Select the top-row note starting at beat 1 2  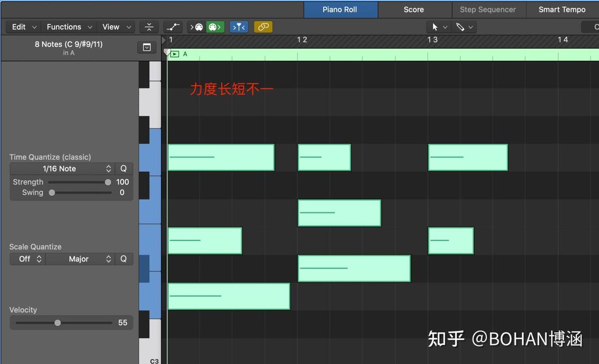tap(324, 157)
